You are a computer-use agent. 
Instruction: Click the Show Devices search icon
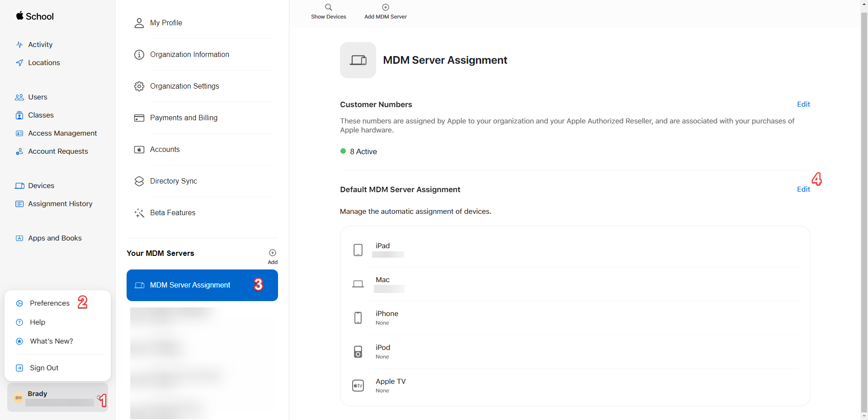tap(329, 7)
